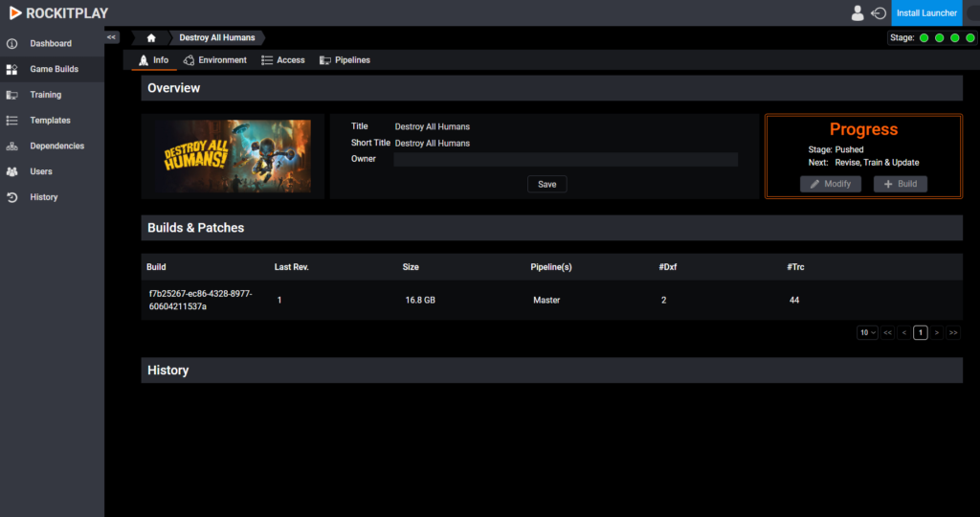Click the Dashboard info icon in sidebar

click(x=11, y=44)
